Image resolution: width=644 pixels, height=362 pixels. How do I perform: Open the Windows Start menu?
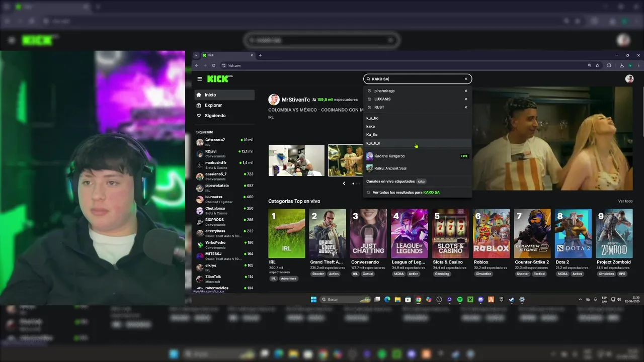[x=314, y=300]
